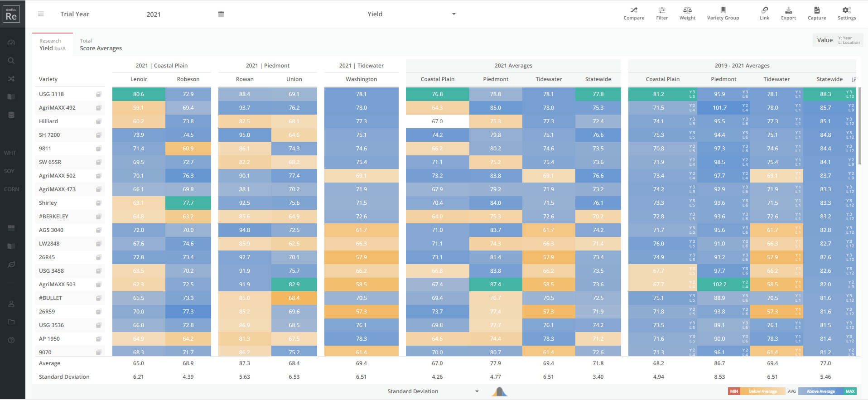The image size is (868, 400).
Task: Expand the Standard Deviation dropdown
Action: point(477,391)
